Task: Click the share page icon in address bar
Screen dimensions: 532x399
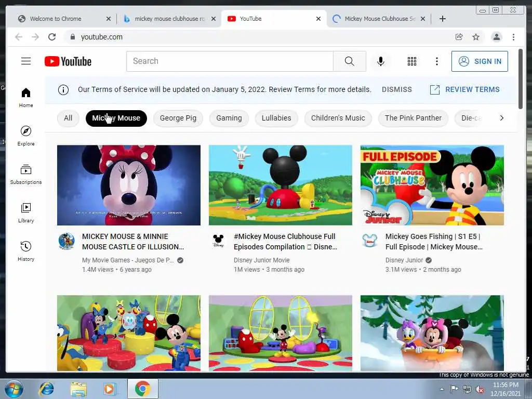Action: (x=459, y=37)
